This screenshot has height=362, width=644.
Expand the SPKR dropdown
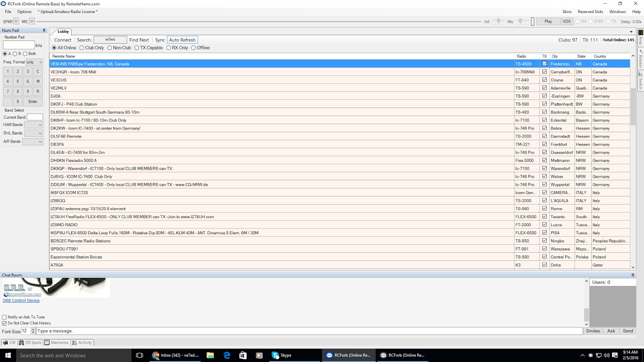[x=16, y=21]
